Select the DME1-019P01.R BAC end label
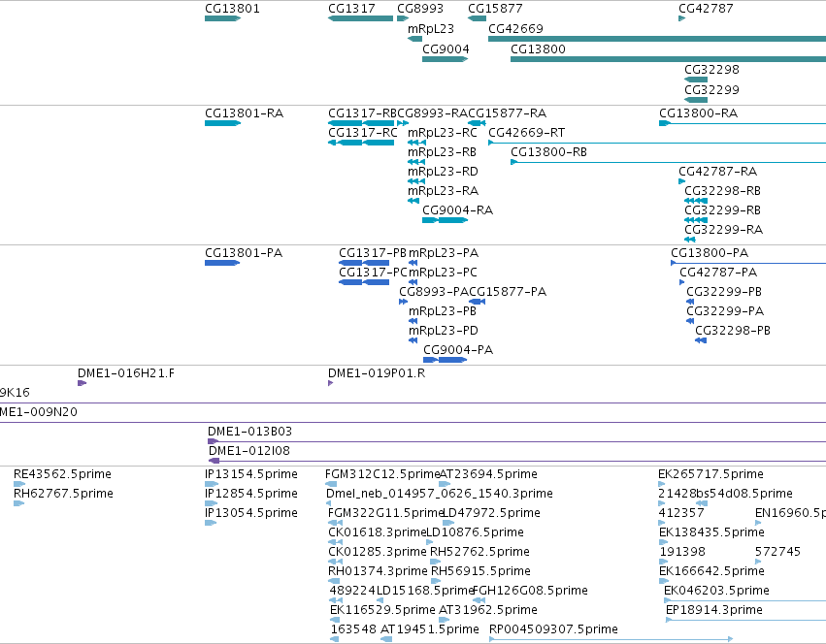The image size is (826, 644). pyautogui.click(x=377, y=373)
